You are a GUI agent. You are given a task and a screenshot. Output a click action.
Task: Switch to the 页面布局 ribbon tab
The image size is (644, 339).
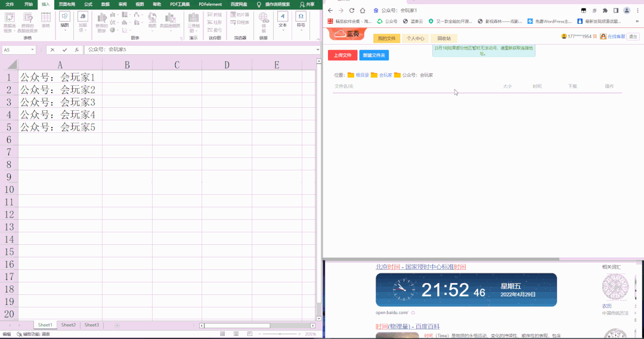(67, 5)
